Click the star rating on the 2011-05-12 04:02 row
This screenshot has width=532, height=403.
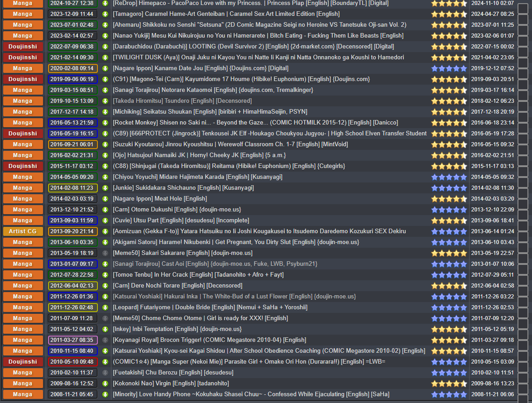(x=449, y=329)
